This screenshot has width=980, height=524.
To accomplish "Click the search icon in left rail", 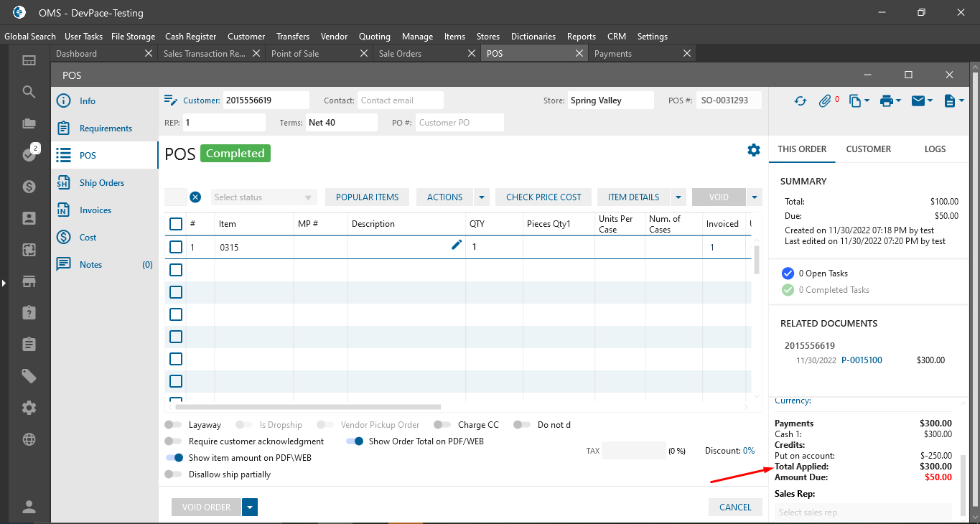I will click(29, 92).
